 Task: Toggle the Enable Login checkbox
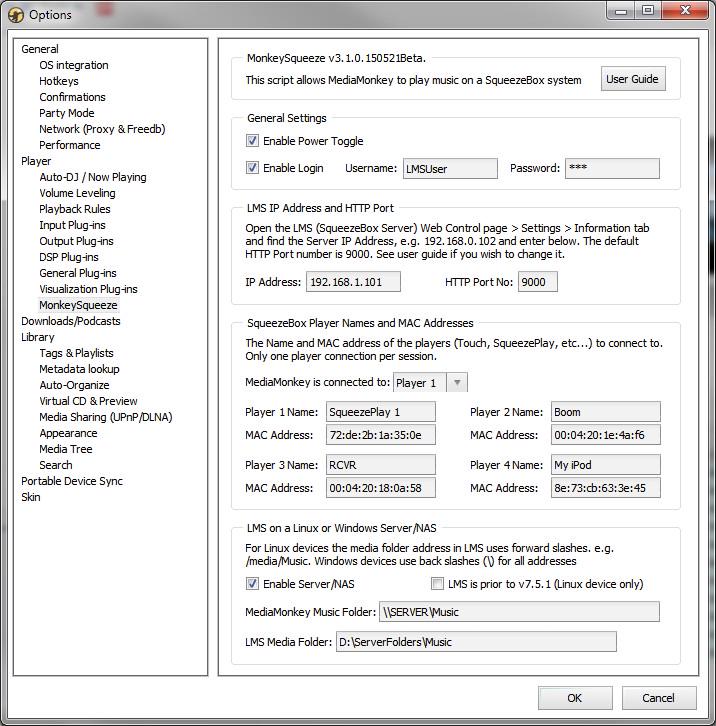(x=252, y=168)
